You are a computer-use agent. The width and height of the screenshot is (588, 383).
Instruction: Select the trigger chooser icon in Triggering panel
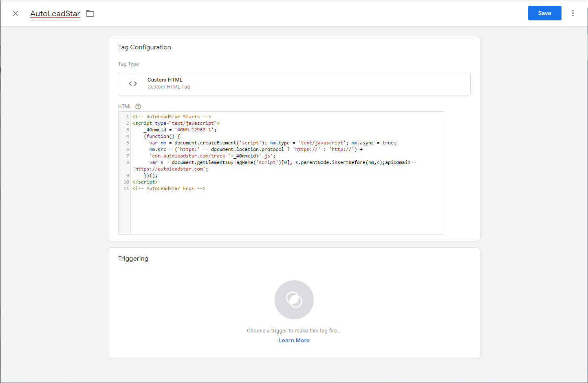point(294,299)
